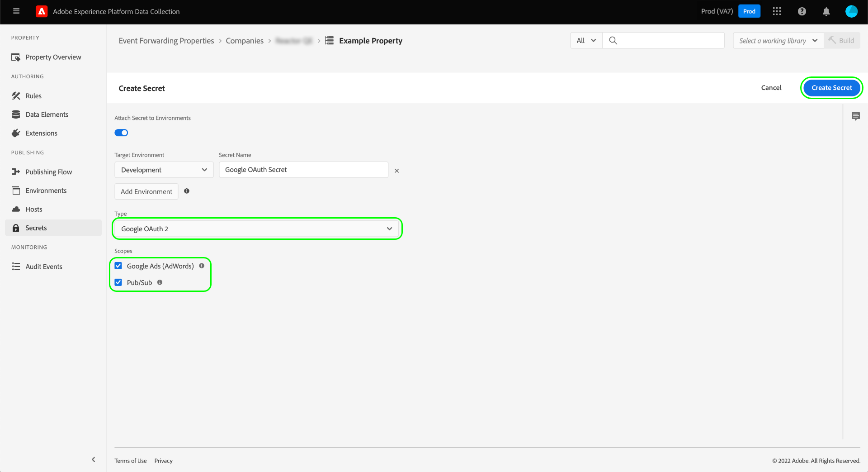
Task: Click the property icon beside Example Property
Action: point(330,40)
